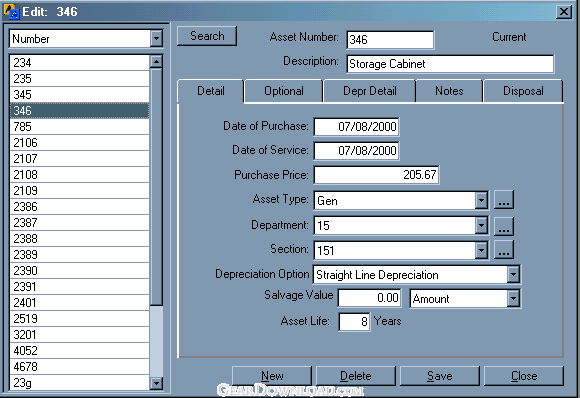580x398 pixels.
Task: Click the Search button
Action: tap(207, 36)
